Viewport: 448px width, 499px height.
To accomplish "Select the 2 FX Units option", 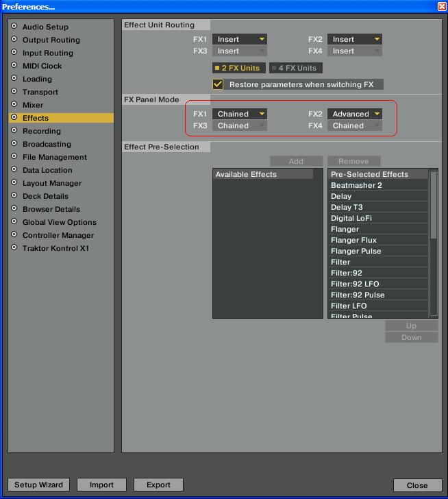I will tap(239, 68).
